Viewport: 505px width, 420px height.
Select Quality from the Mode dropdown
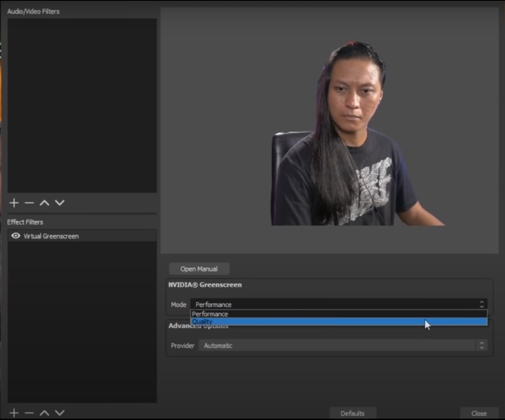point(261,321)
